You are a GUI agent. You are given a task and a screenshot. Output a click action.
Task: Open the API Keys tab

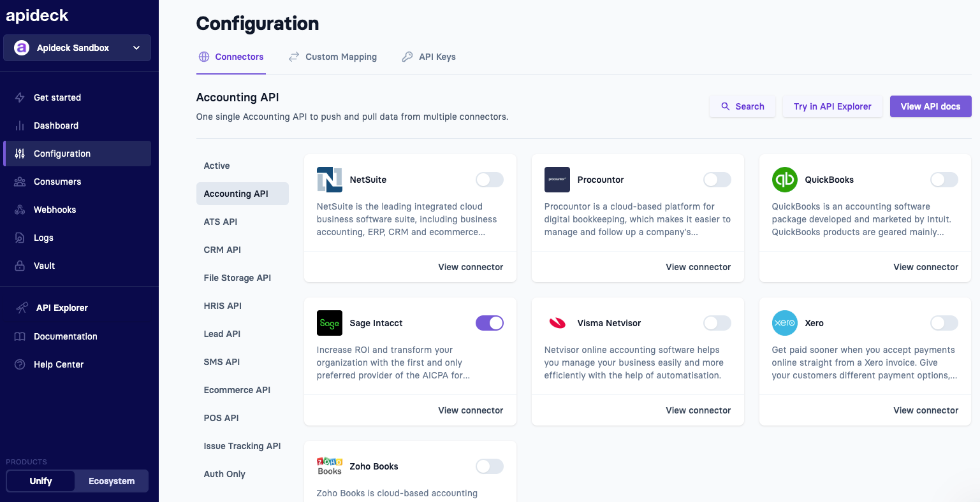[428, 57]
